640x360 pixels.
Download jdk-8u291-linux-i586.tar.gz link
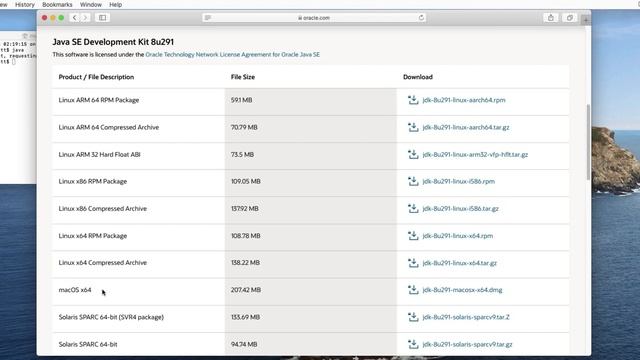point(460,209)
